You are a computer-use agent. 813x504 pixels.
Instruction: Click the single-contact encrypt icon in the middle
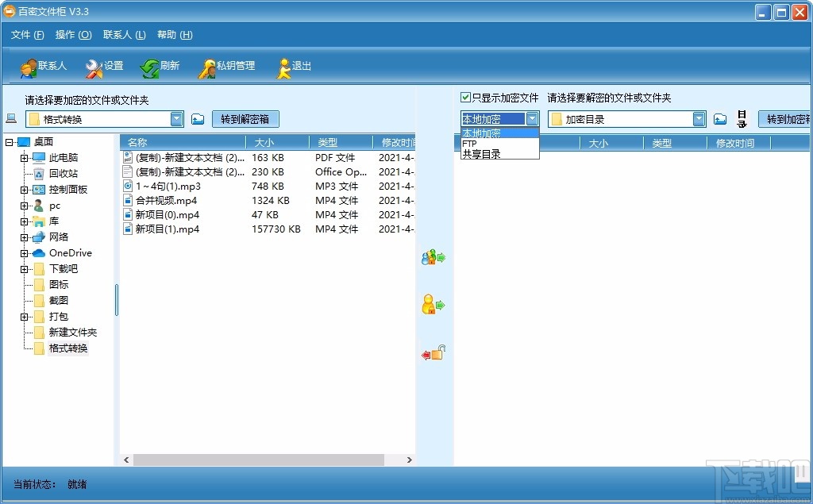[x=433, y=303]
